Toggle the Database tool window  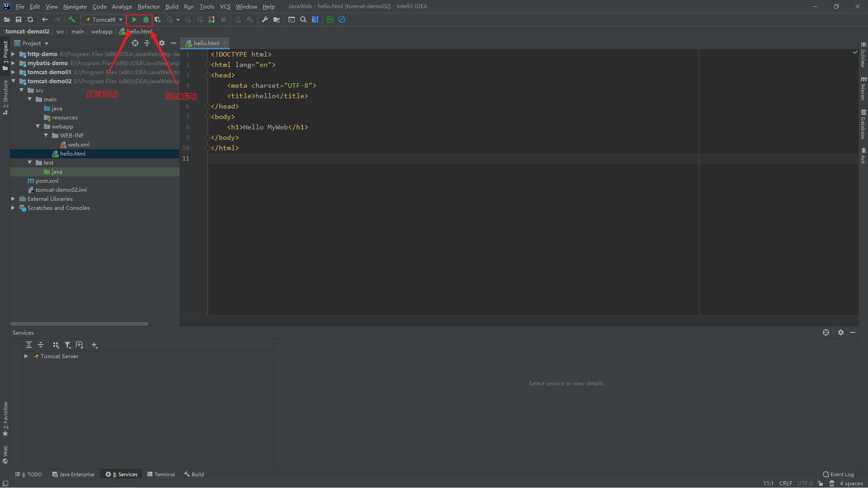click(x=863, y=124)
